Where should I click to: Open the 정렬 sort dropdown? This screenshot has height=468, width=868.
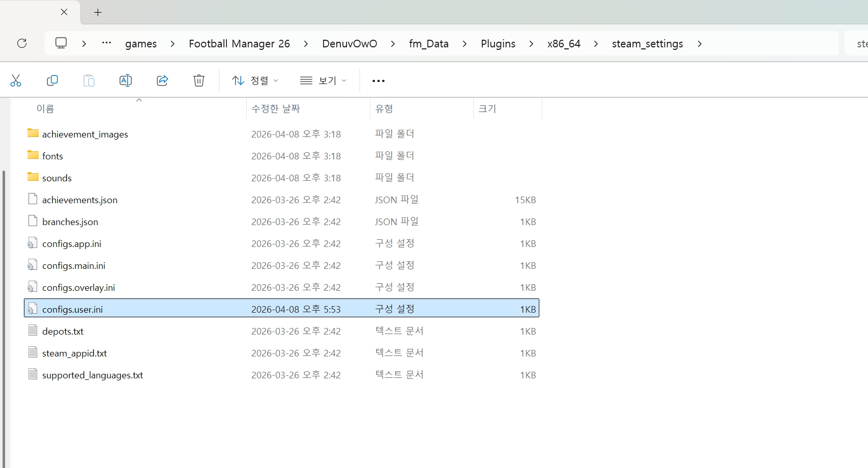pyautogui.click(x=255, y=80)
